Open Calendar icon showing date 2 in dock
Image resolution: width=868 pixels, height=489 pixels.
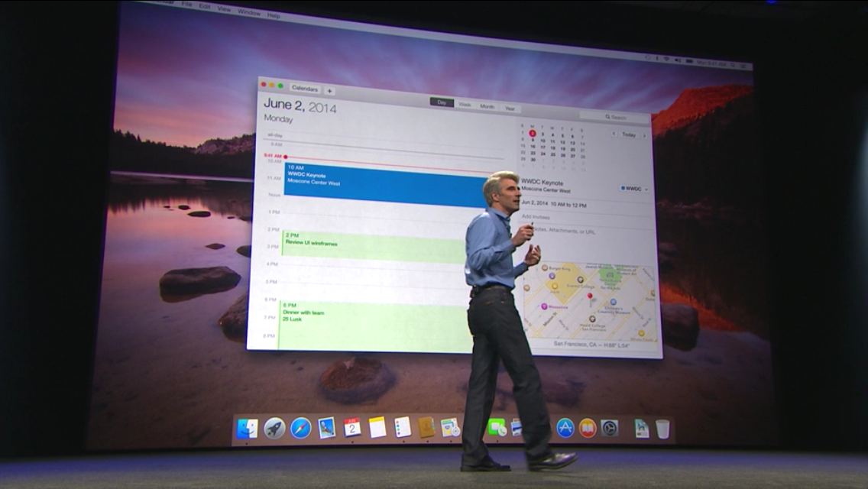[352, 428]
